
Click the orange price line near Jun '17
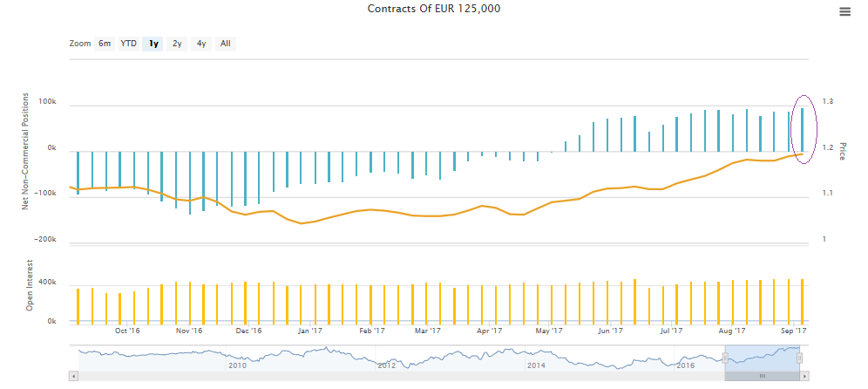610,188
